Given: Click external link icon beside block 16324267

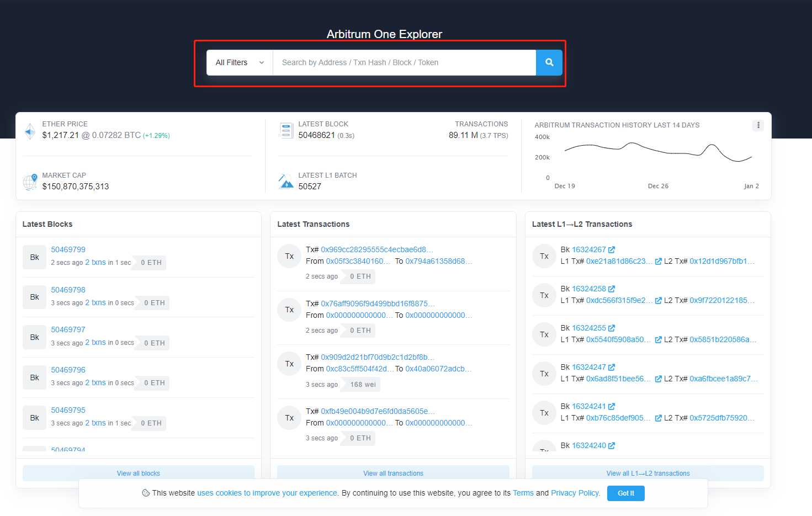Looking at the screenshot, I should 612,250.
